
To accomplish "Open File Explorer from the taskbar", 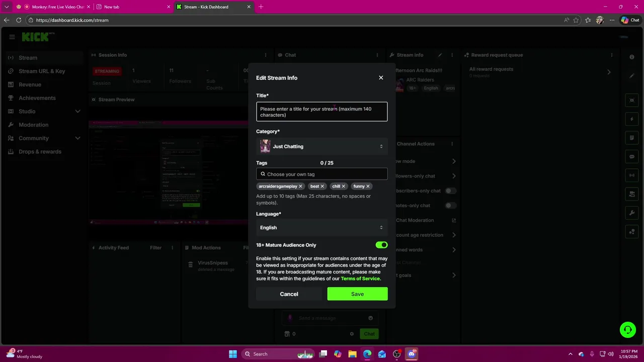I will pos(352,354).
